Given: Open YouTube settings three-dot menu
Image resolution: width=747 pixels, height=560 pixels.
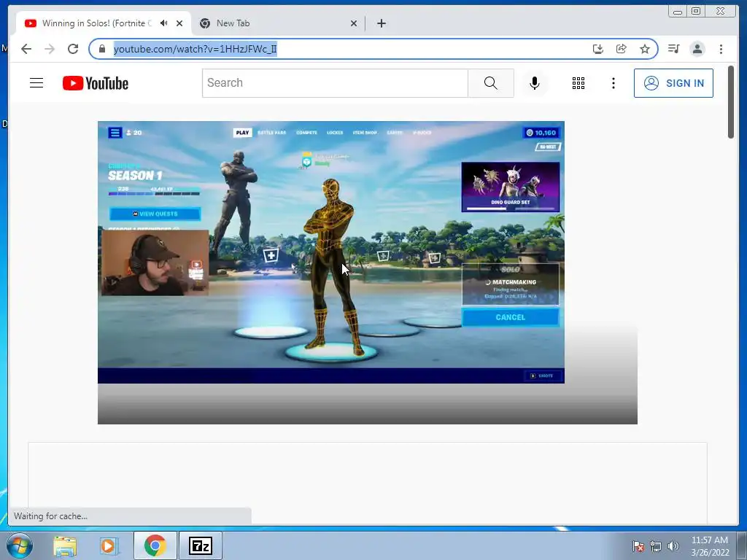Looking at the screenshot, I should (613, 83).
